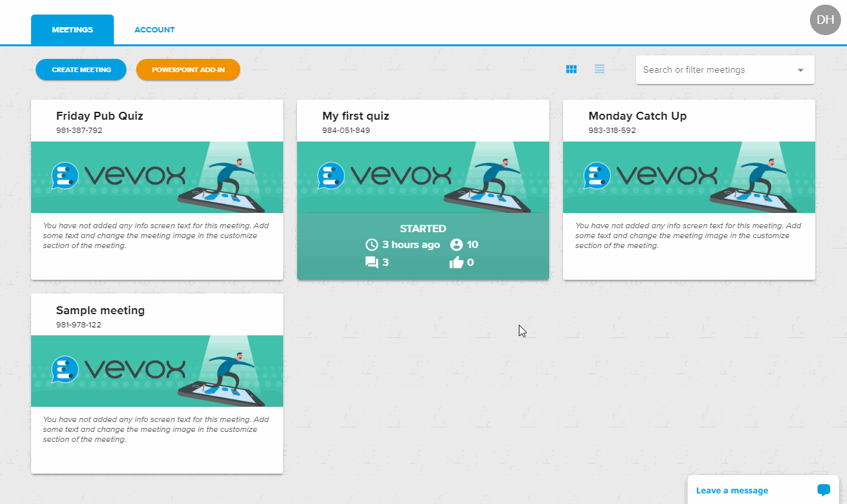
Task: Click the info text under Friday Pub Quiz
Action: pyautogui.click(x=156, y=235)
